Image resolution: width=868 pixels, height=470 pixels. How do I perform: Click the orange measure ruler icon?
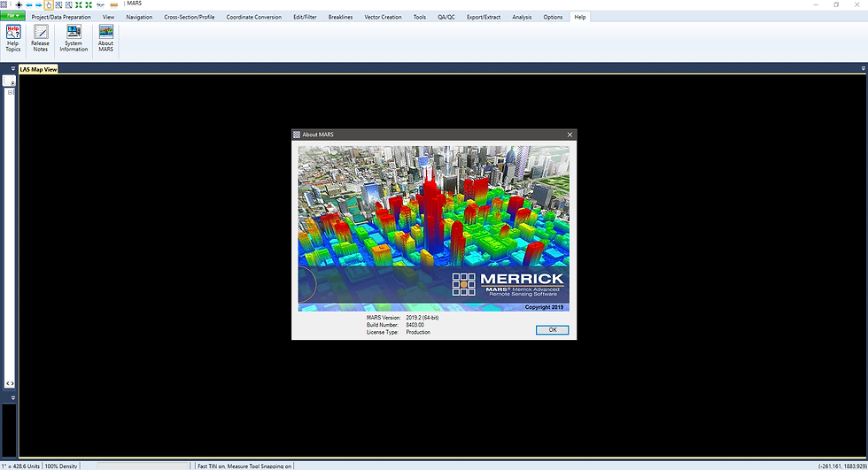coord(114,5)
